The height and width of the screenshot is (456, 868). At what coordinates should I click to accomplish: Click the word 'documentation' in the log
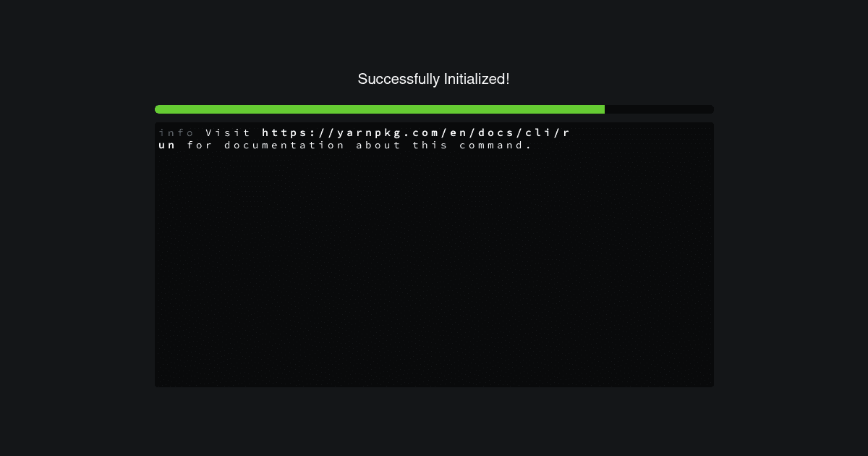coord(284,145)
